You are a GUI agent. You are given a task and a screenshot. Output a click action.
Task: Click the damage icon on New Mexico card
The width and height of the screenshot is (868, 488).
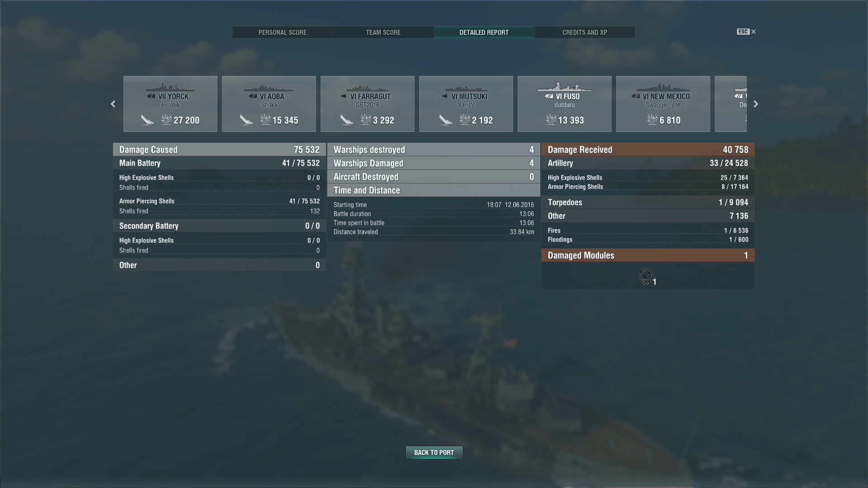tap(652, 119)
